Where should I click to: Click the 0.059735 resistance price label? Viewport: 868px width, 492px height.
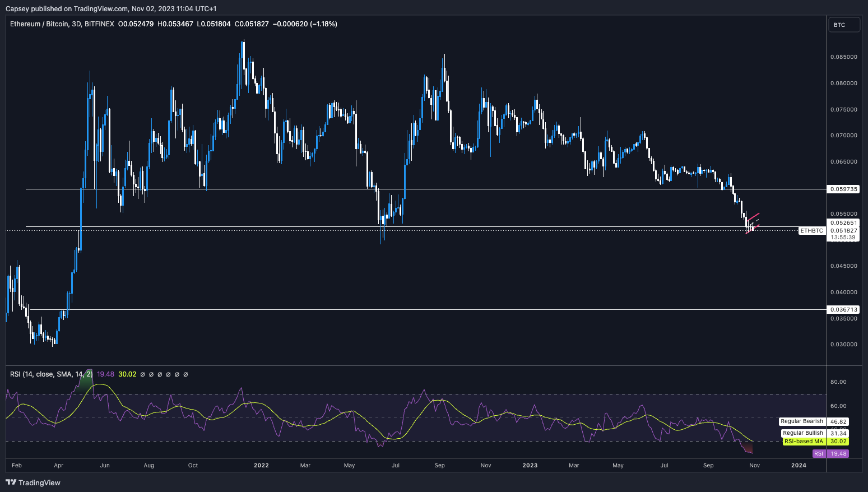point(844,189)
